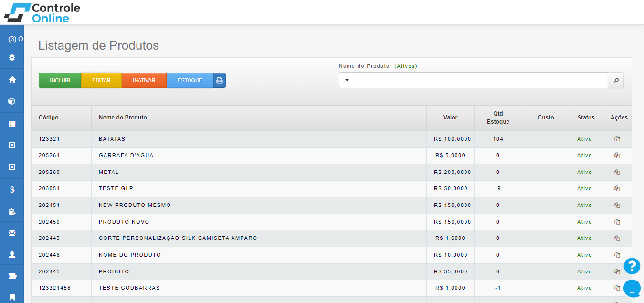Click the duplicate icon for BATATAS row

(x=617, y=139)
